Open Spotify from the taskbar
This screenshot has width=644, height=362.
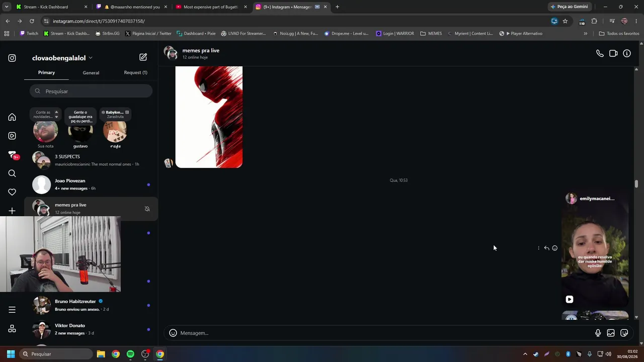(x=130, y=354)
